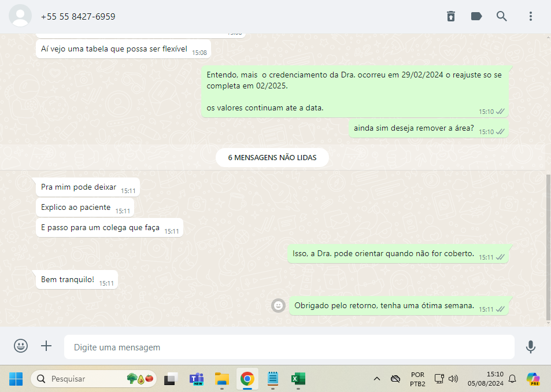Click the contact number +55 55 8427-6959
This screenshot has height=392, width=551.
coord(78,17)
